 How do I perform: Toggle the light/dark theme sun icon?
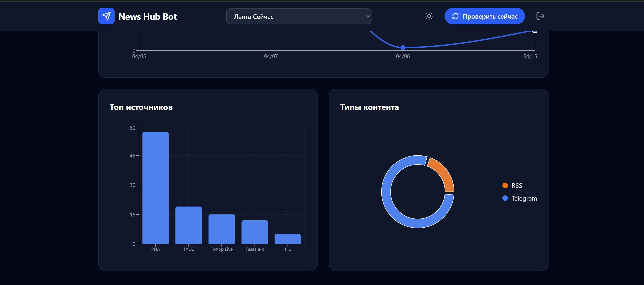pyautogui.click(x=429, y=16)
